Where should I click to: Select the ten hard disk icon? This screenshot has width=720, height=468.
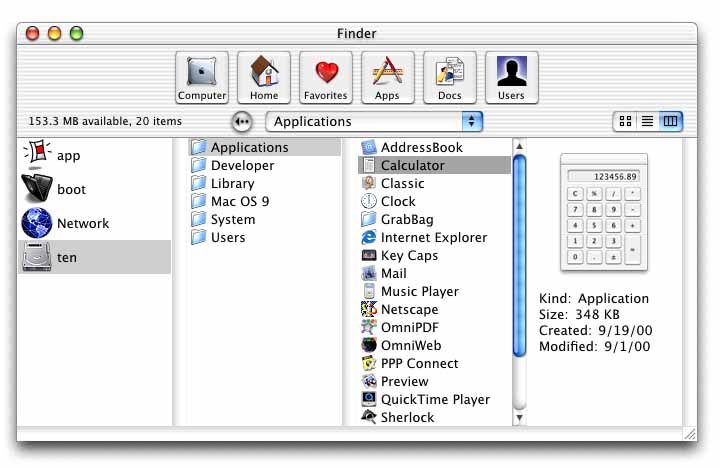(x=37, y=257)
